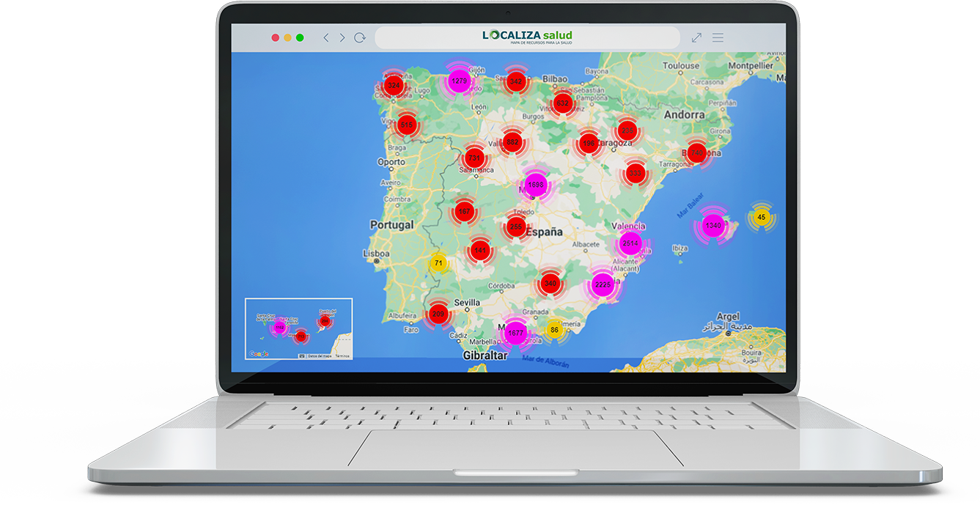Click the LOCALIZA salud address bar

click(527, 37)
